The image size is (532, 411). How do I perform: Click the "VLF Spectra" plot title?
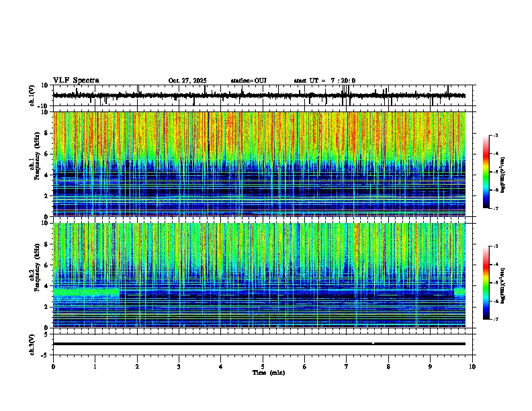tap(76, 81)
